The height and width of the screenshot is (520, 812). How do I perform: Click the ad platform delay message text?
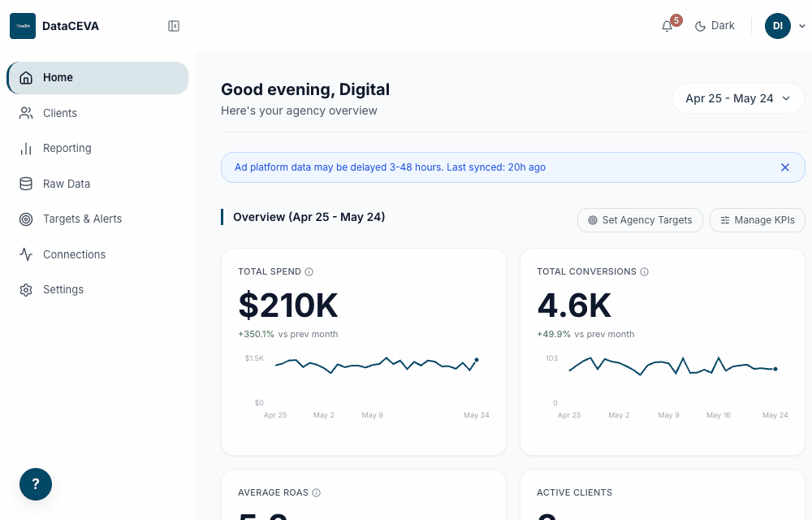390,167
